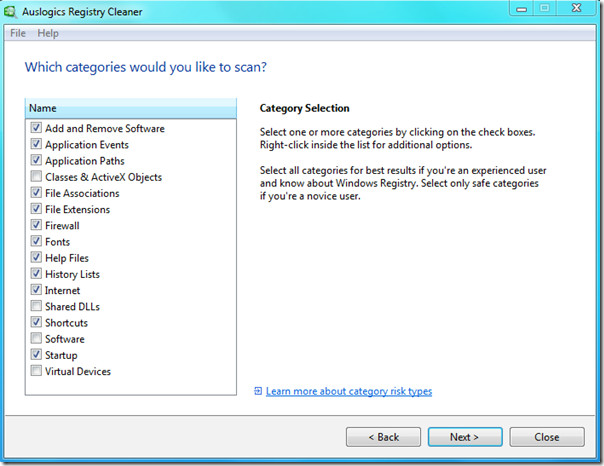
Task: Click the Close button at bottom
Action: point(547,437)
